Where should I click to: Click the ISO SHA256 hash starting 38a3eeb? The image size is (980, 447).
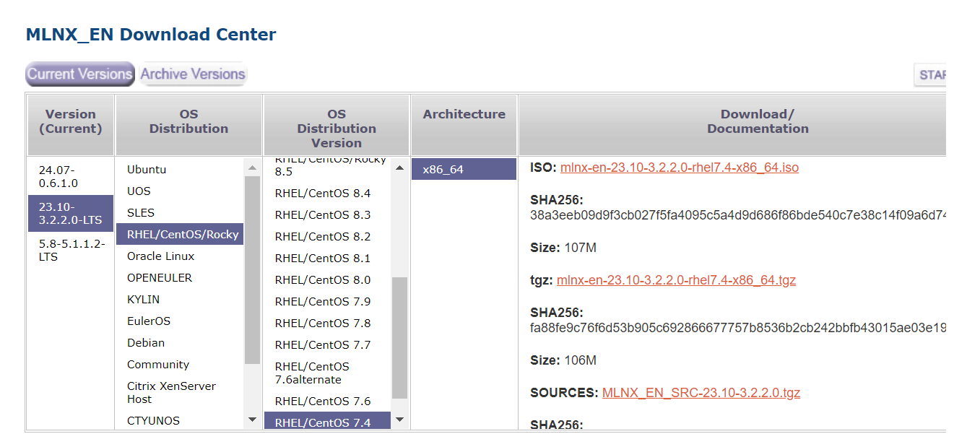tap(738, 215)
